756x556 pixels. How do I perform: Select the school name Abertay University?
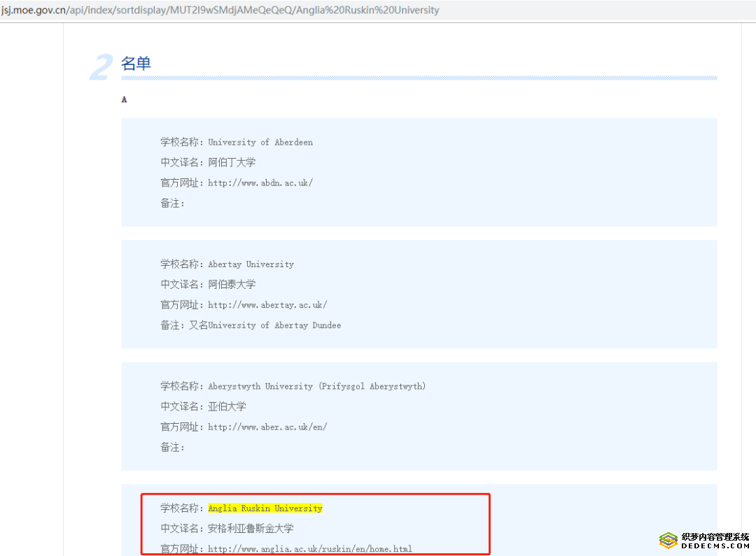[x=251, y=264]
